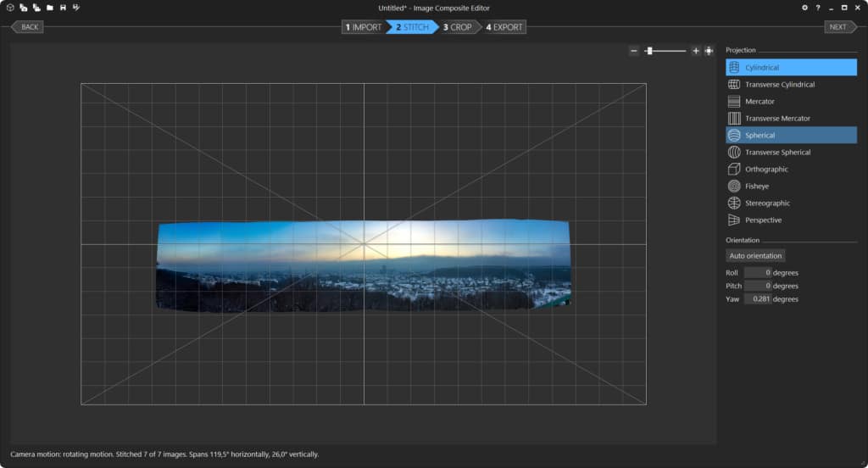Go to the 1 IMPORT step tab
The width and height of the screenshot is (868, 468).
click(363, 27)
